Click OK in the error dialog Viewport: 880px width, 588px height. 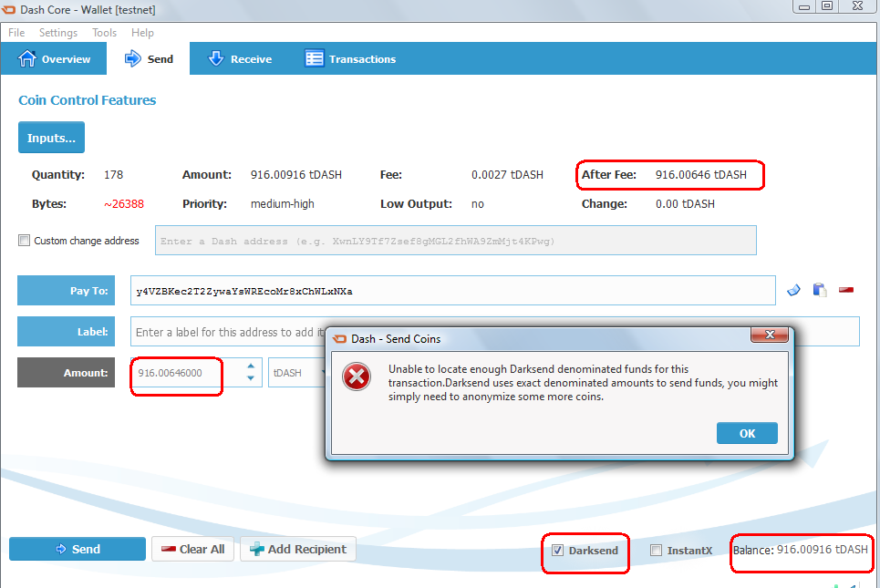[x=747, y=433]
